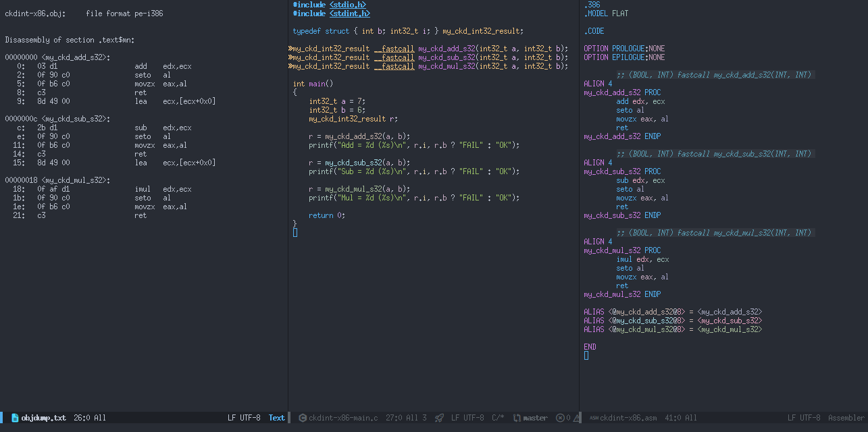The width and height of the screenshot is (868, 432).
Task: Click the "0000000c <my_ckd_sub_s32>:" symbol header
Action: pyautogui.click(x=57, y=119)
